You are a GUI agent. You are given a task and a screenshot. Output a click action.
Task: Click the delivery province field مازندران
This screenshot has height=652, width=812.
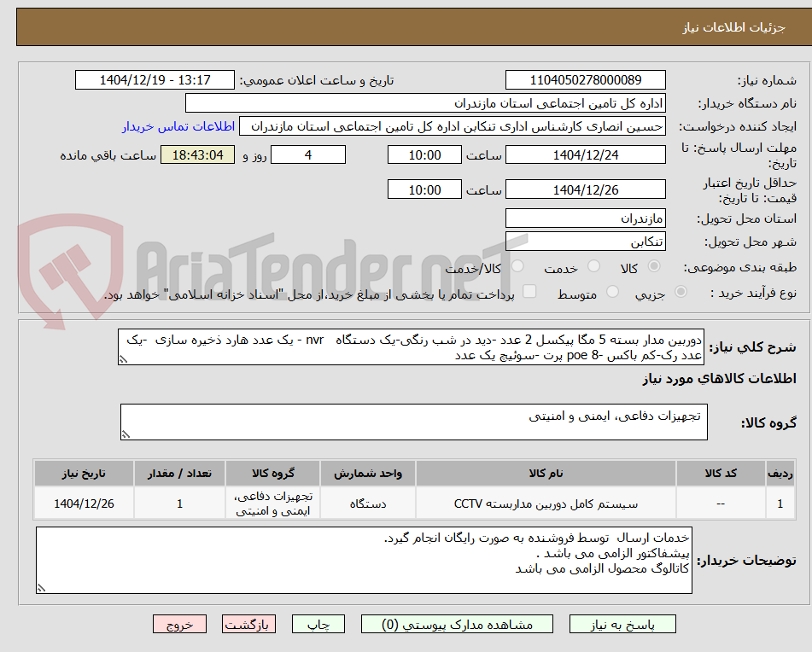[x=585, y=218]
